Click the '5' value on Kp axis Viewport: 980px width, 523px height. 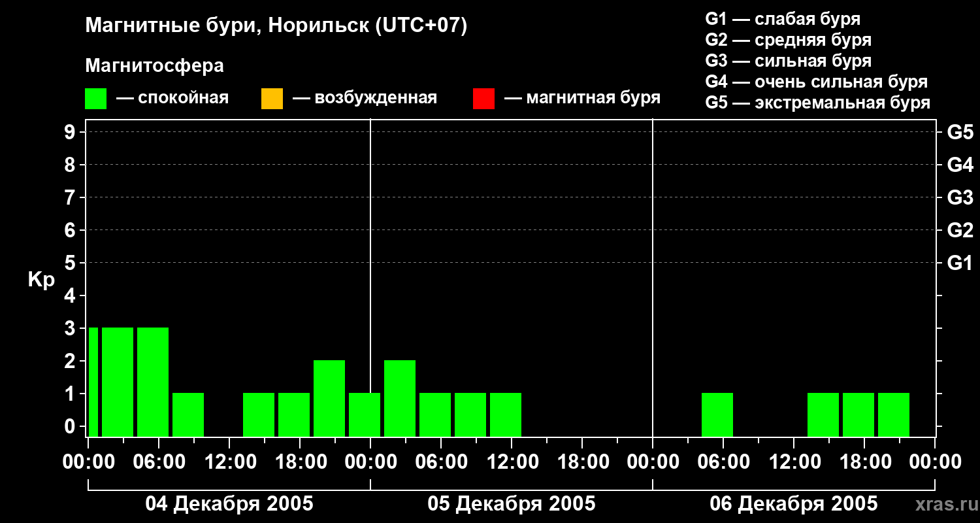pyautogui.click(x=71, y=263)
